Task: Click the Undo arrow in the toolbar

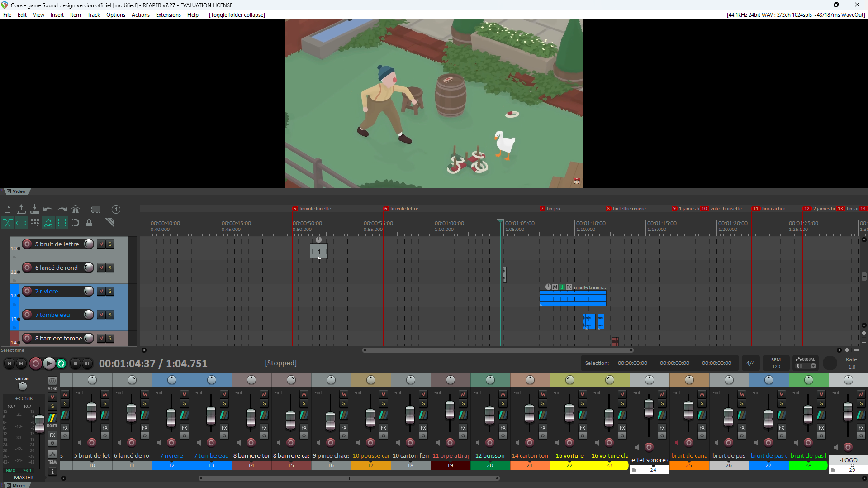Action: (x=48, y=209)
